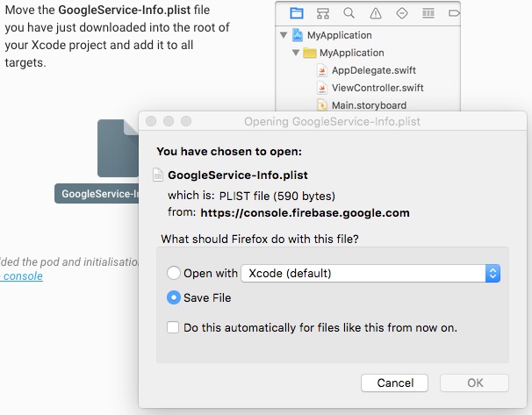The width and height of the screenshot is (532, 415).
Task: Click the plist document icon in dialog
Action: coord(158,175)
